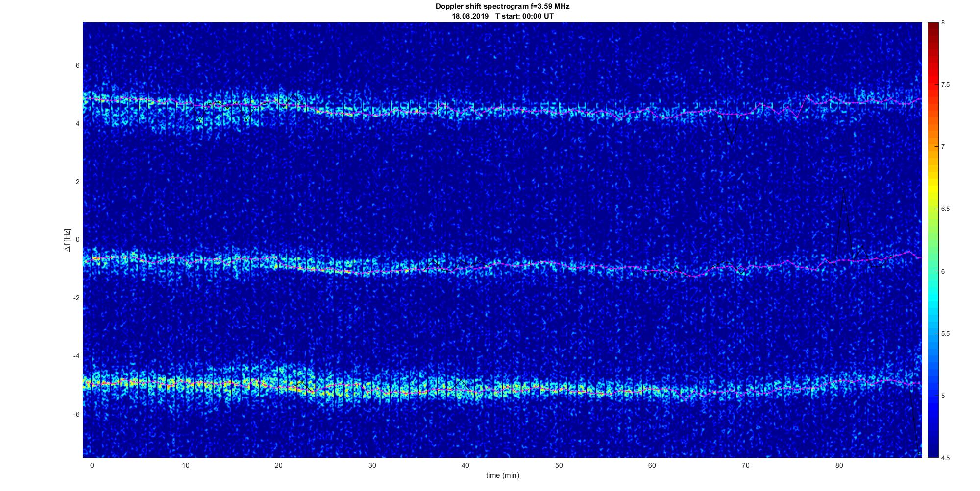The width and height of the screenshot is (980, 491).
Task: Click the x-axis label "time (min)"
Action: click(x=502, y=475)
